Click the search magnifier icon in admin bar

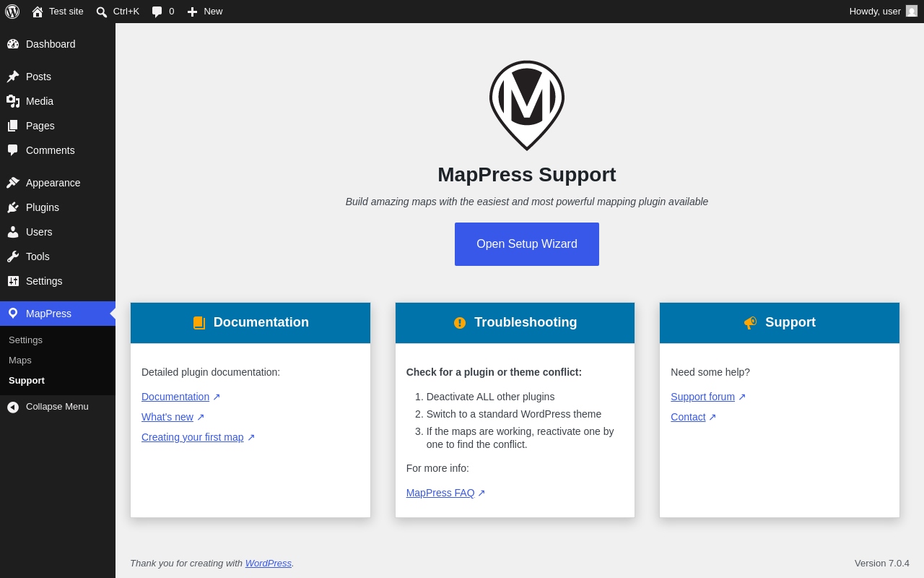pos(102,12)
